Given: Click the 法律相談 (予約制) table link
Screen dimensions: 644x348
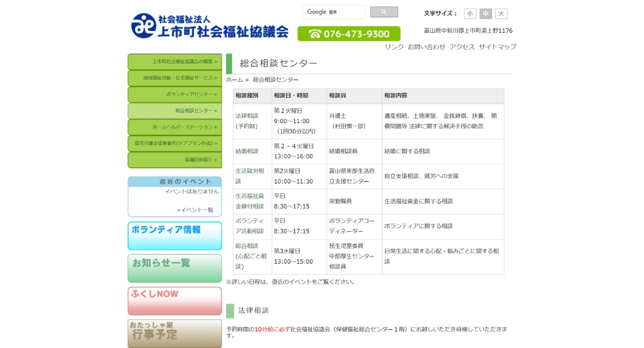Looking at the screenshot, I should tap(247, 121).
